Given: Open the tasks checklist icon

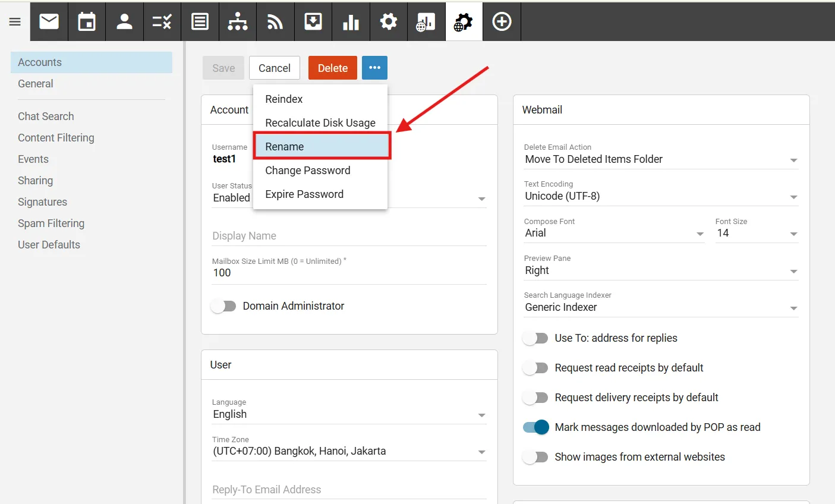Looking at the screenshot, I should (162, 22).
